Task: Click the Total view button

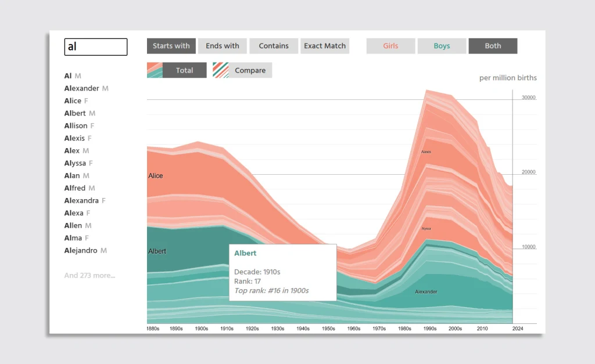Action: tap(184, 70)
